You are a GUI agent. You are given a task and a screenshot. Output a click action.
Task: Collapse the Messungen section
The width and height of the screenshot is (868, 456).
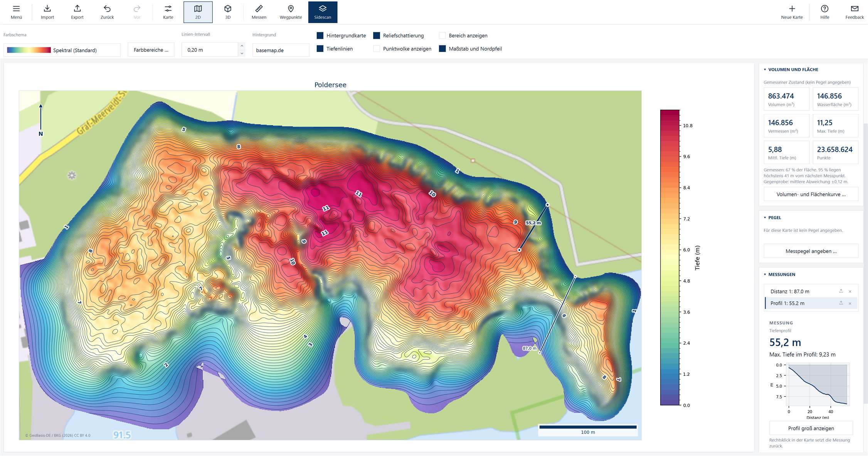[x=765, y=275]
